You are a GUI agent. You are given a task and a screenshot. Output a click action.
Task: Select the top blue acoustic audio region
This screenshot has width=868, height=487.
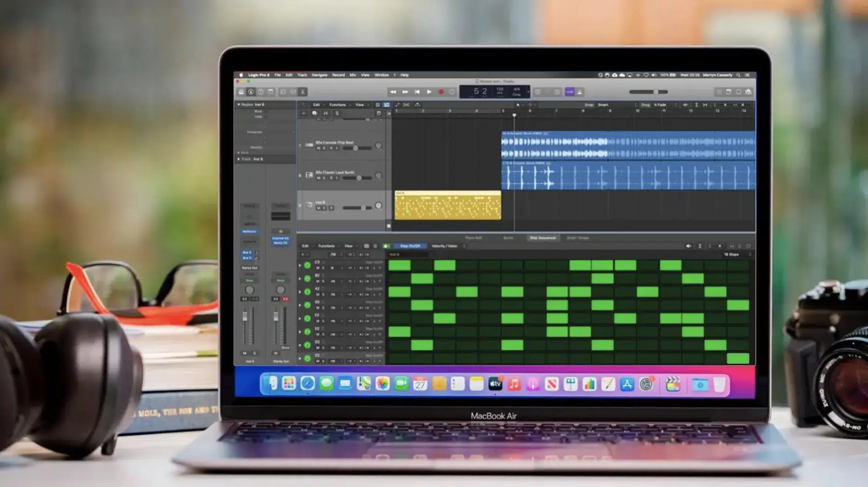pyautogui.click(x=628, y=145)
